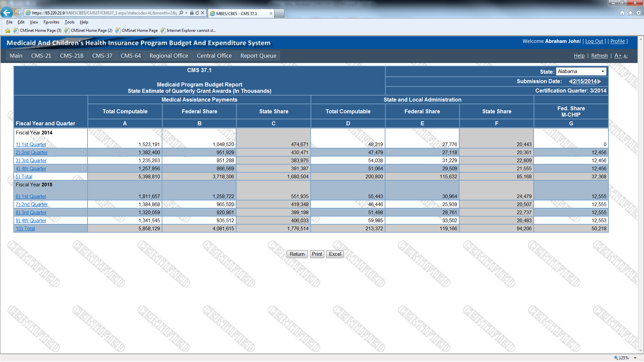Click the Stop loading X in address bar

[x=203, y=13]
